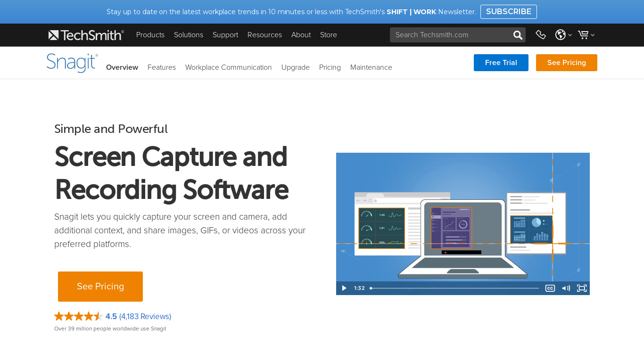Select the Overview tab
Image resolution: width=644 pixels, height=362 pixels.
click(122, 67)
